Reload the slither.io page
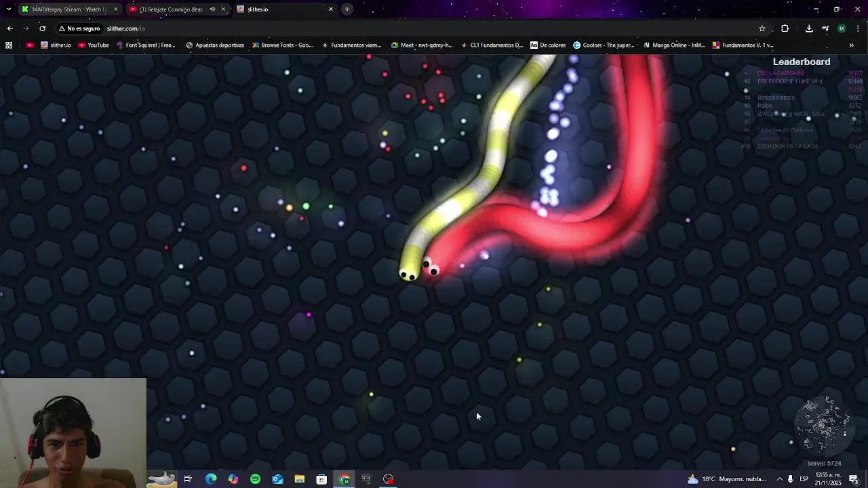868x488 pixels. 42,28
